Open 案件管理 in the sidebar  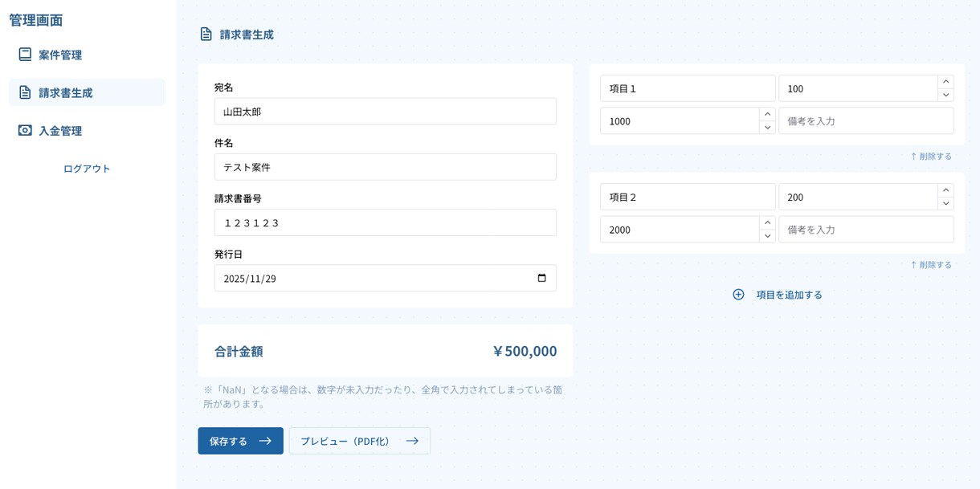(x=87, y=55)
